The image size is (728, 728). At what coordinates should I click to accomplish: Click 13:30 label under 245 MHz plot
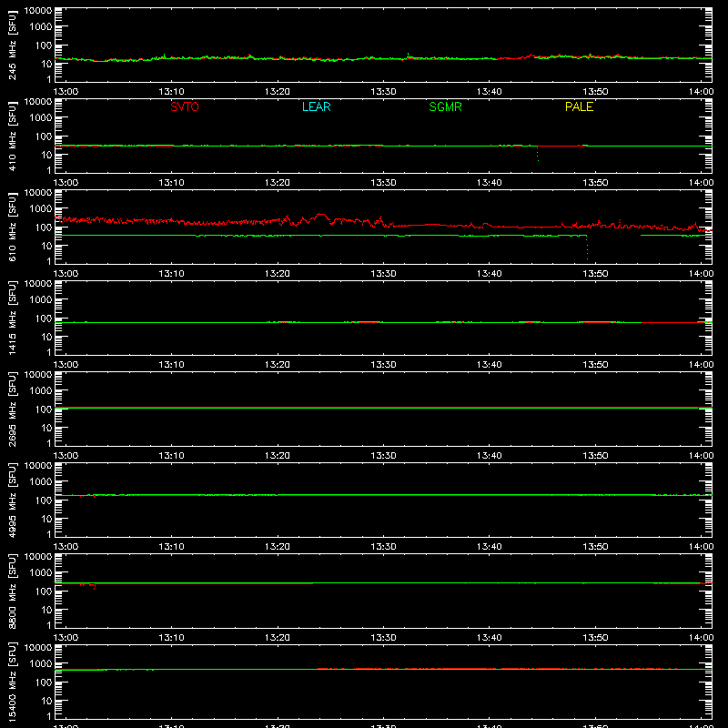(x=383, y=92)
